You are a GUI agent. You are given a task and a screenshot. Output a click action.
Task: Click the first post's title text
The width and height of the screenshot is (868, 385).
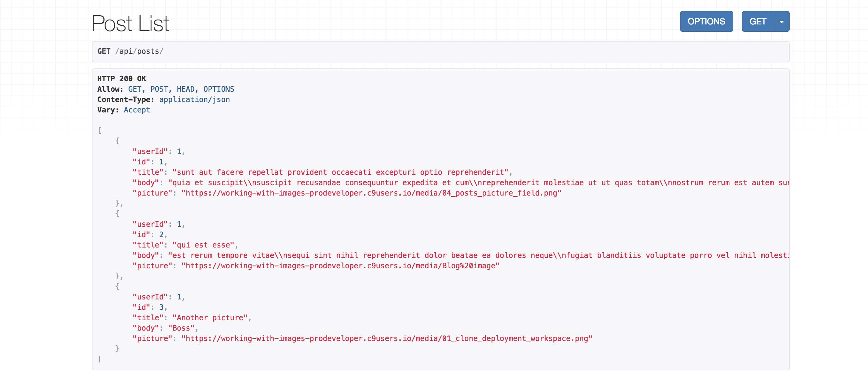340,172
